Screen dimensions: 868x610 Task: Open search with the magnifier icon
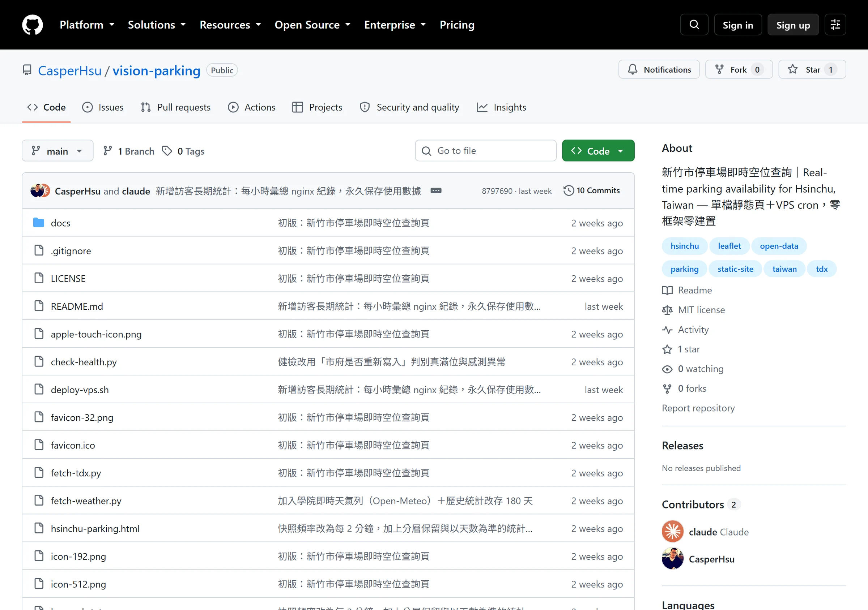click(x=694, y=25)
